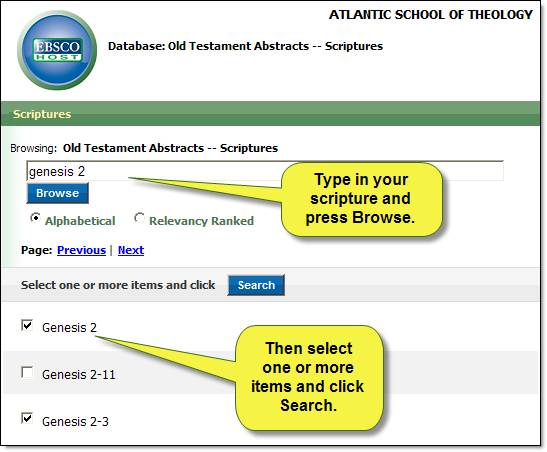The image size is (547, 452).
Task: Check the Genesis 2-11 checkbox
Action: [27, 372]
